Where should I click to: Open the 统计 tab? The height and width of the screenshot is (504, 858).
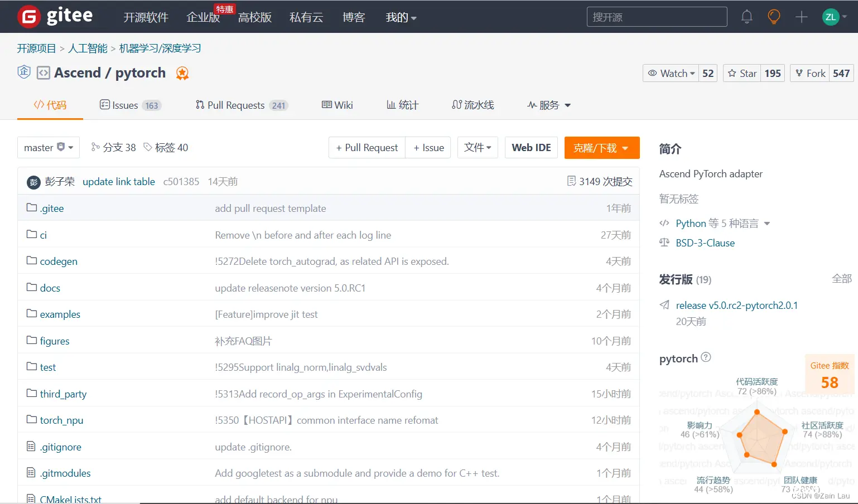click(x=402, y=105)
